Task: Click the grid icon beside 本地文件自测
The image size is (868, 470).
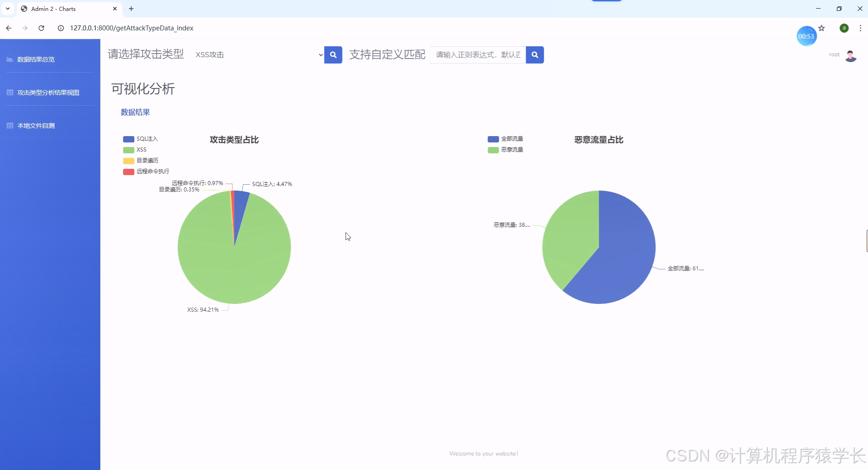Action: point(9,125)
